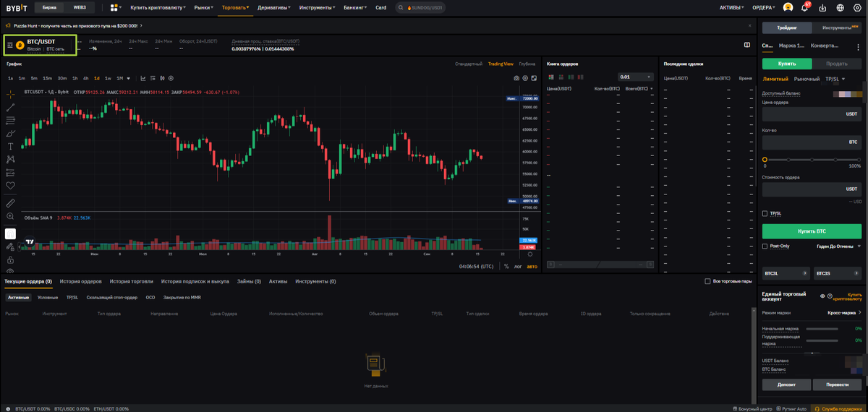
Task: Open the Cross-margin mode selector
Action: [x=844, y=313]
